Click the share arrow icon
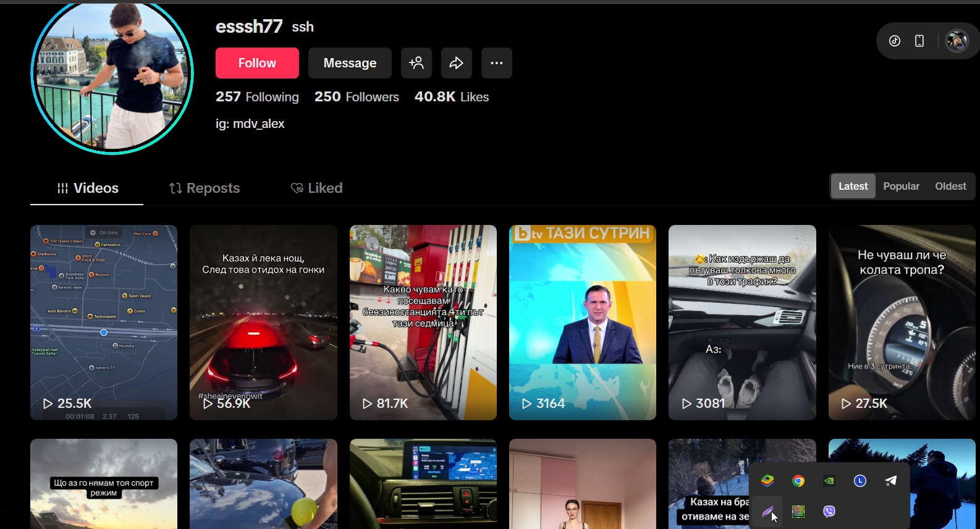The height and width of the screenshot is (529, 980). (x=457, y=63)
